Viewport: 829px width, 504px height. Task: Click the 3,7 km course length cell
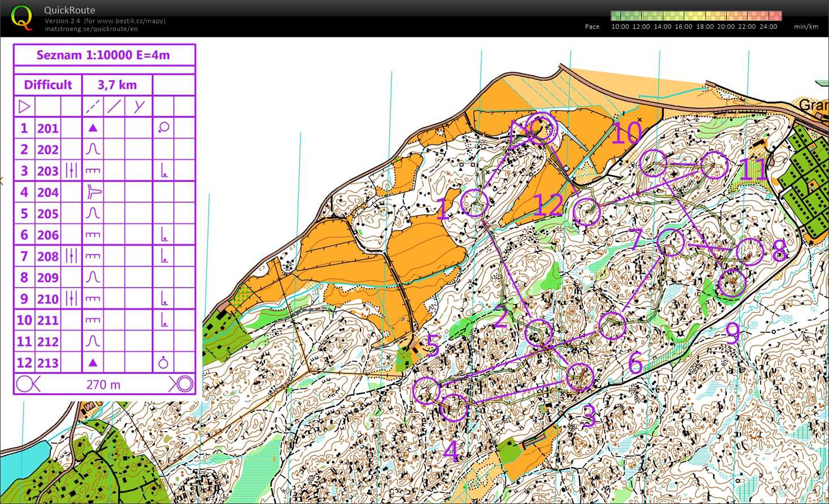117,85
